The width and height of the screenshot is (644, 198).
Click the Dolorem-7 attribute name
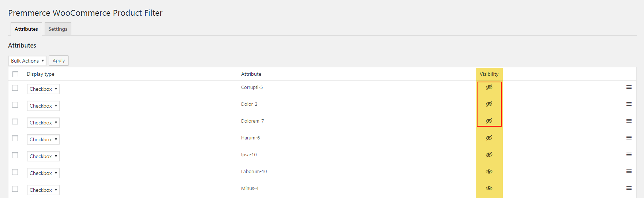point(252,121)
